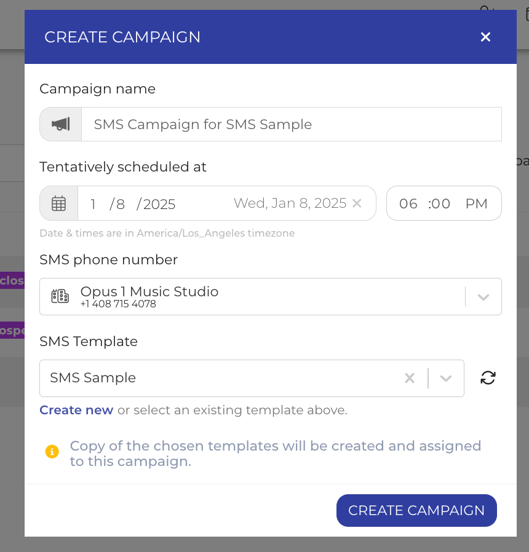This screenshot has height=552, width=529.
Task: Click the Create new template link
Action: (76, 410)
